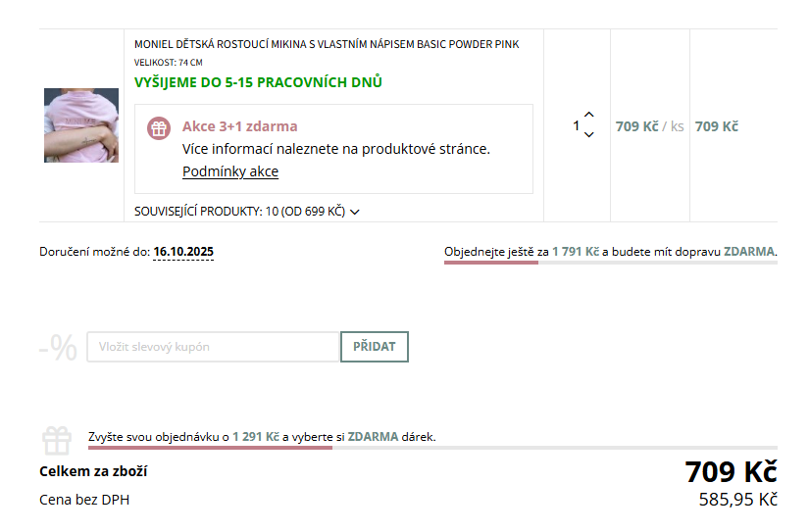Click the large total price 709 Kč
Screen dimensions: 809x532
pos(731,471)
